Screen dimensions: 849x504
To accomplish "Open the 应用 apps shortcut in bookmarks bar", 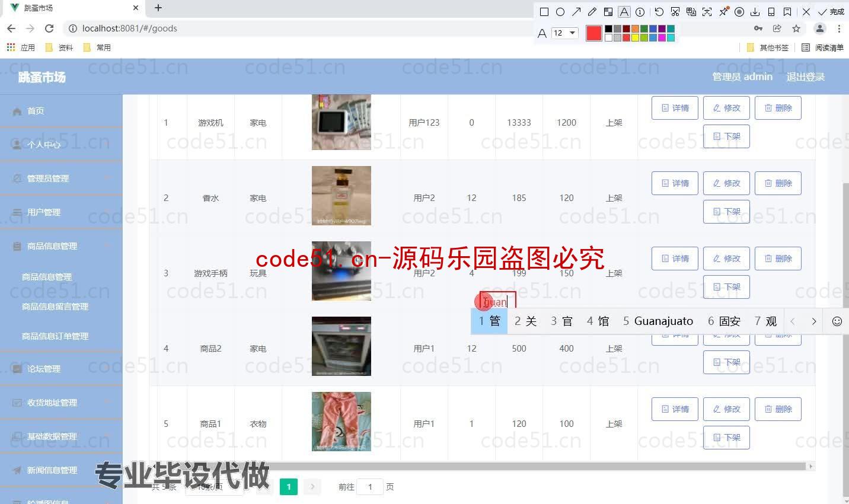I will pyautogui.click(x=21, y=47).
